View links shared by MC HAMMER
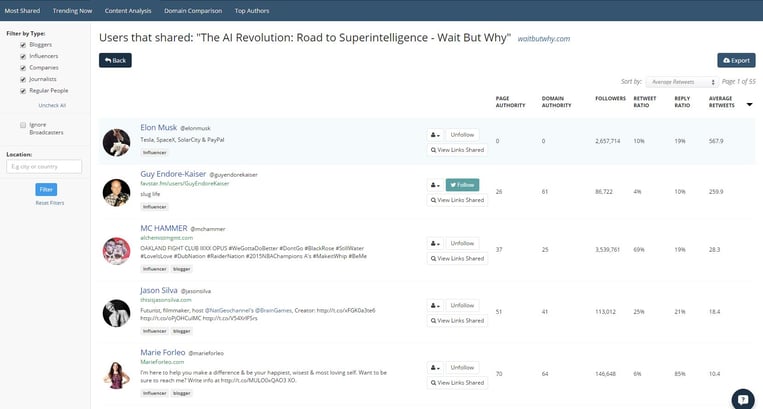Screen dimensions: 763x409 coord(457,258)
